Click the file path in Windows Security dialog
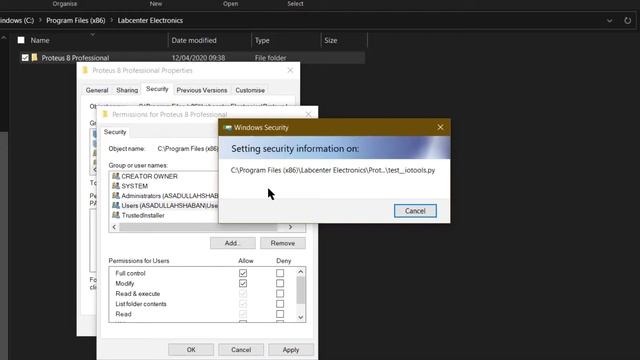Screen dimensions: 640x360 point(333,170)
